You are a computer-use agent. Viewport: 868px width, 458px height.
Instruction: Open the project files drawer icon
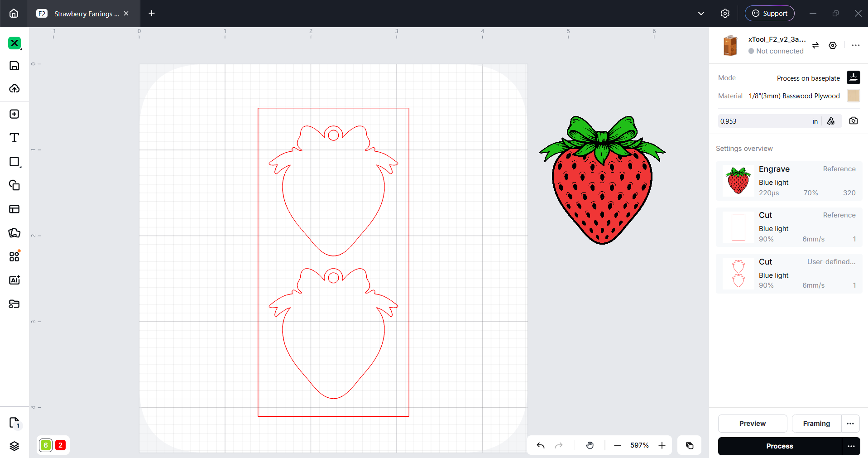(14, 304)
